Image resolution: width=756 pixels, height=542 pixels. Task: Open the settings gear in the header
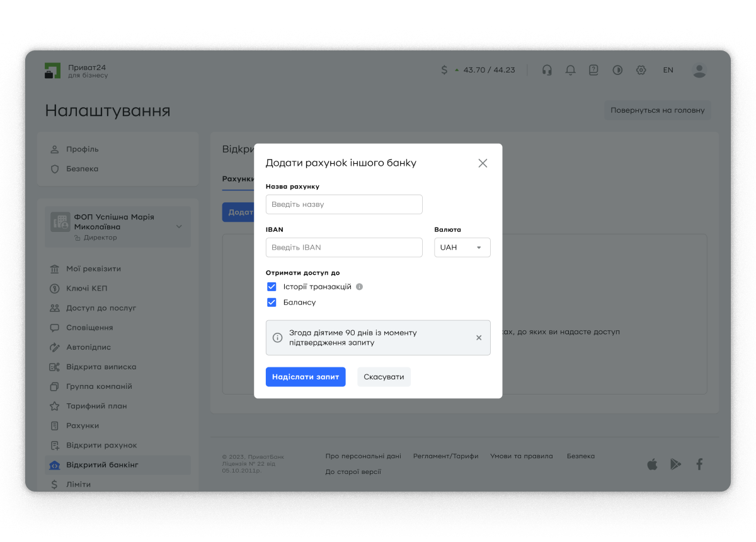(x=641, y=70)
